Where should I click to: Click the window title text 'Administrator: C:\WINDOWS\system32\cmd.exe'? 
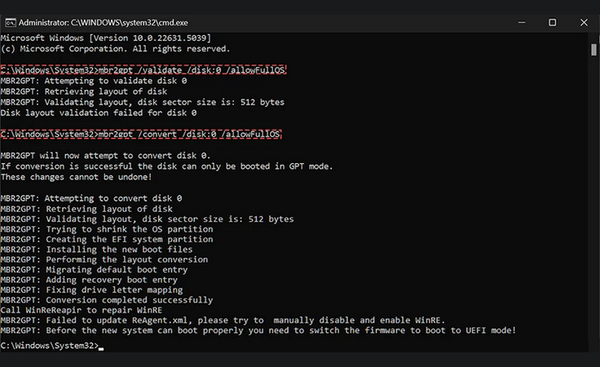[x=103, y=23]
